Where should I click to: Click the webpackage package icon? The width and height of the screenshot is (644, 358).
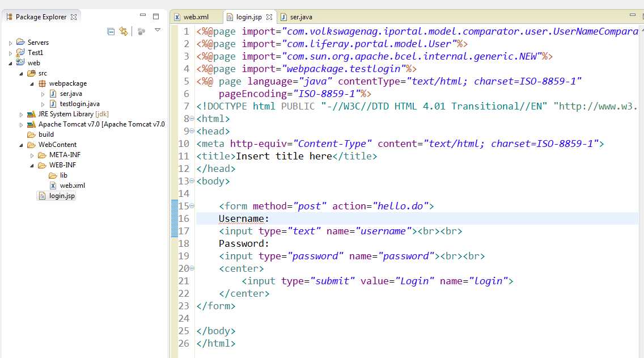click(42, 83)
